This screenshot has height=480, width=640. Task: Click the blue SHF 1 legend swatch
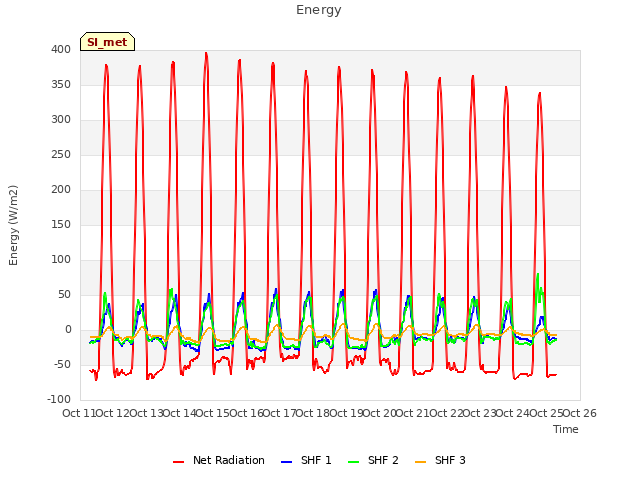point(287,462)
